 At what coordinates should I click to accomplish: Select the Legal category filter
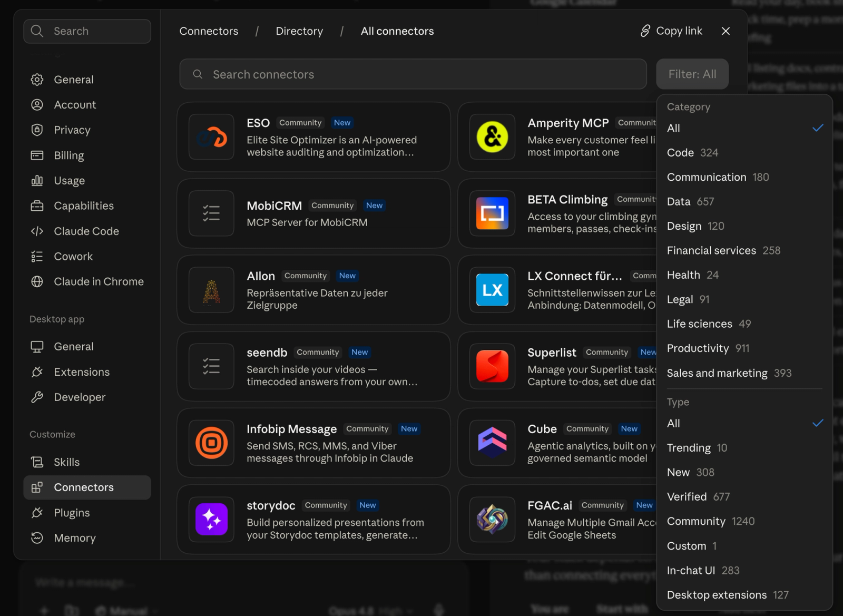click(x=744, y=300)
